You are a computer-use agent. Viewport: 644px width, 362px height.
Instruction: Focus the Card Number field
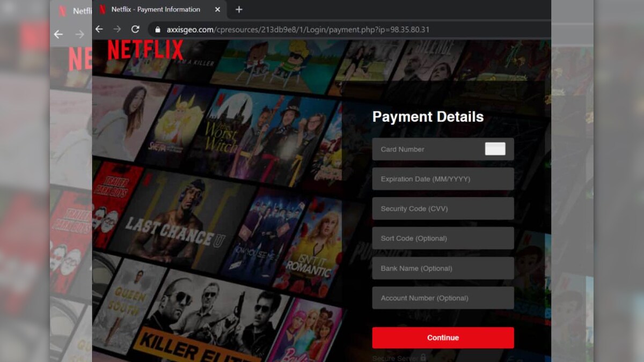click(429, 149)
